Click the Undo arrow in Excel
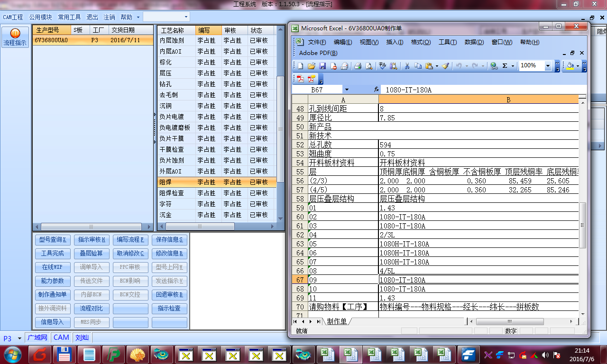607x364 pixels. [459, 66]
